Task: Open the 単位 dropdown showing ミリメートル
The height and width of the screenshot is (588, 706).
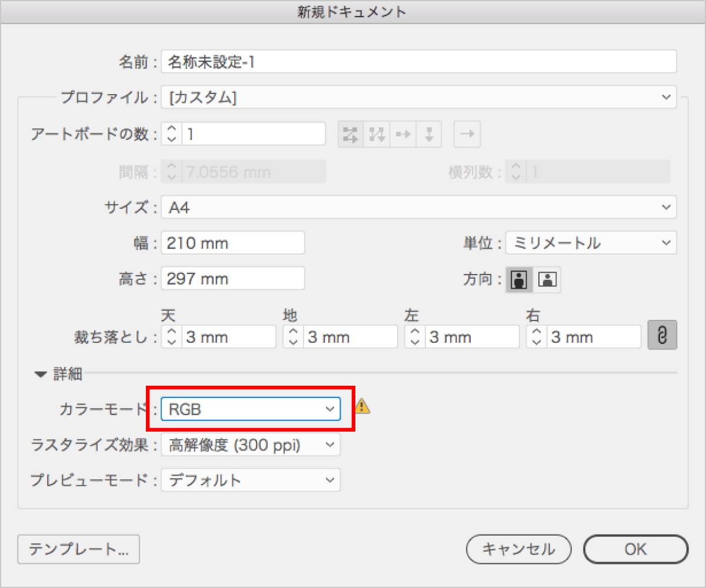Action: [x=591, y=242]
